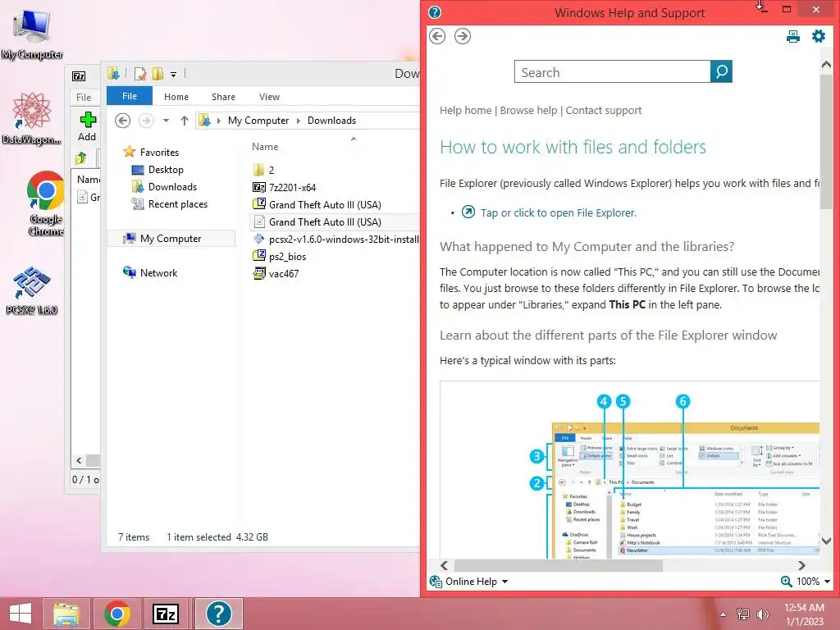Click My Computer in address bar

coord(258,121)
